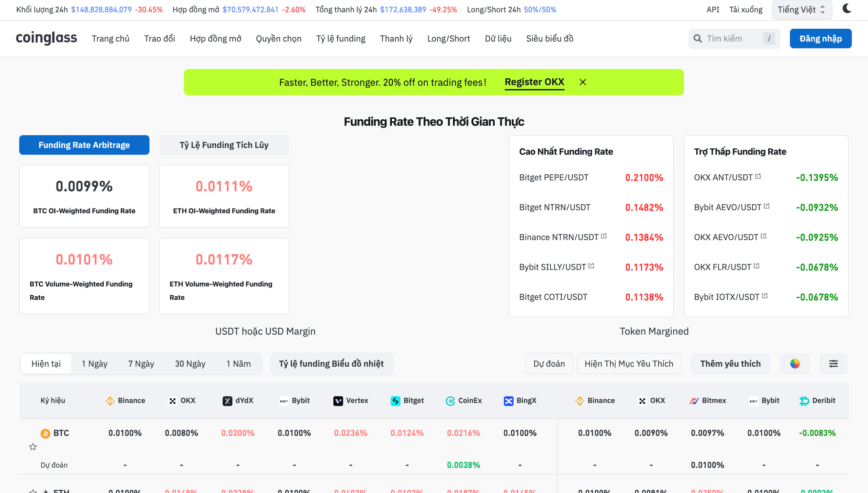Click the Tải xuống link
Screen dimensions: 868x493
click(746, 9)
